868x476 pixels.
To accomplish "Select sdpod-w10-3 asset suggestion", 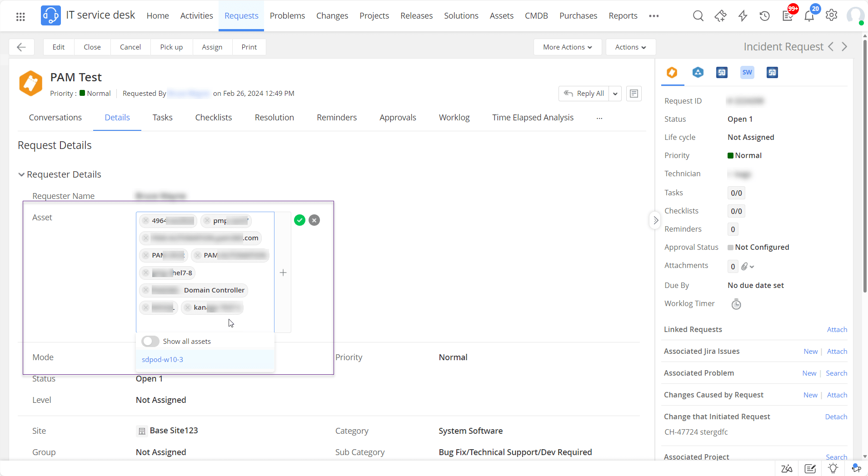I will (163, 360).
